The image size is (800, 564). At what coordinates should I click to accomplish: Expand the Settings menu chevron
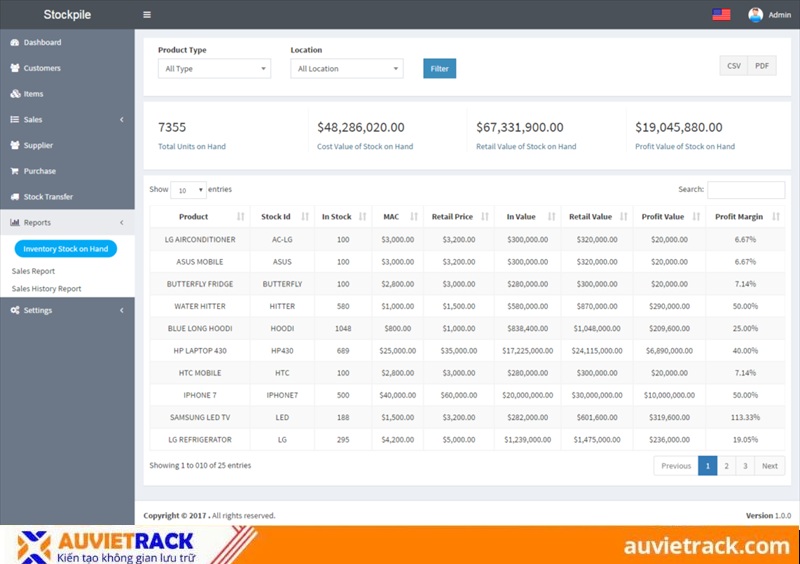[121, 310]
